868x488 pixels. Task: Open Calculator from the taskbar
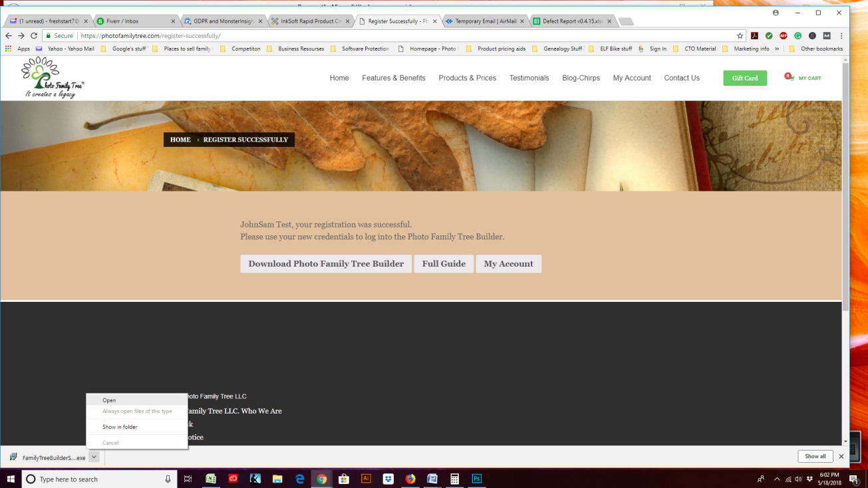(454, 479)
